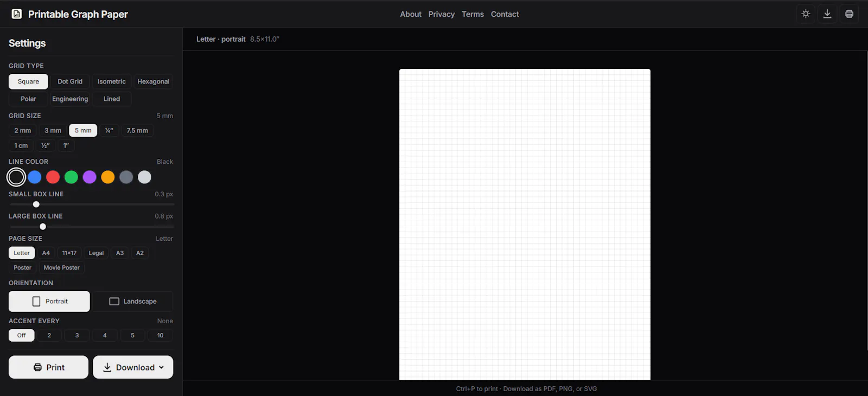
Task: Pick the purple line color swatch
Action: coord(90,177)
